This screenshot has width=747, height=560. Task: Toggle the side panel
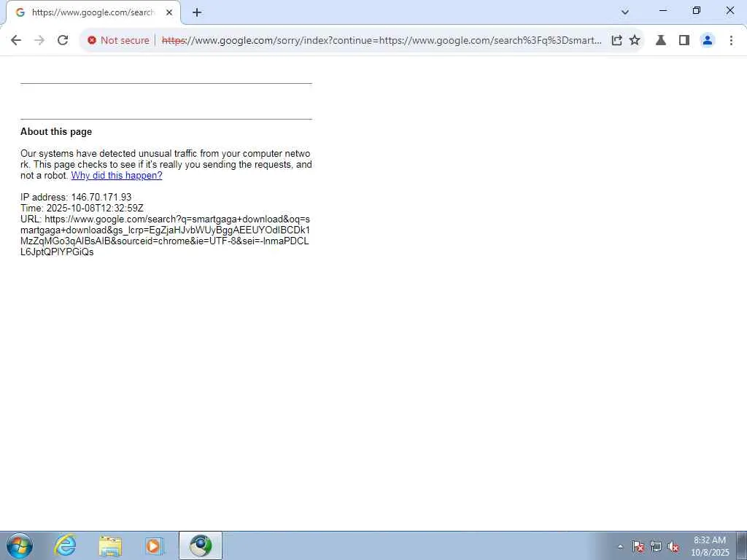684,41
